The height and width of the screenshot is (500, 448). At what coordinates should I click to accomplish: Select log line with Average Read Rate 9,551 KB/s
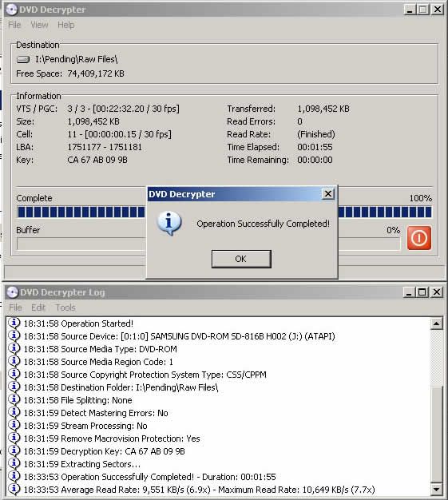(x=199, y=490)
